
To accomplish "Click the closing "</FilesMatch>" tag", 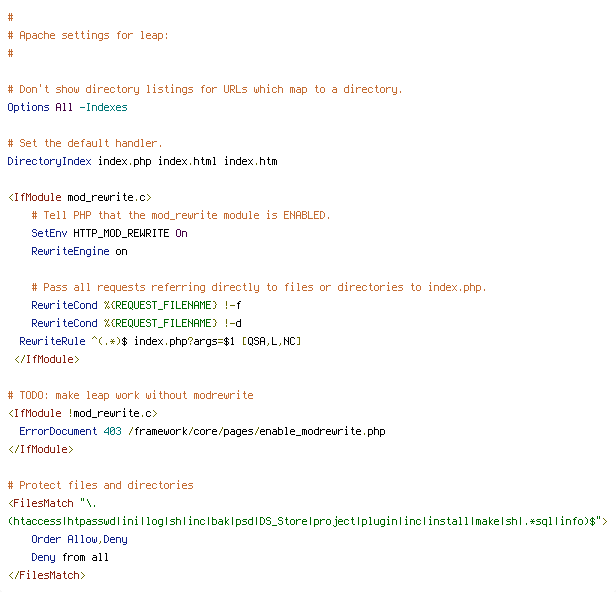I will [x=47, y=576].
